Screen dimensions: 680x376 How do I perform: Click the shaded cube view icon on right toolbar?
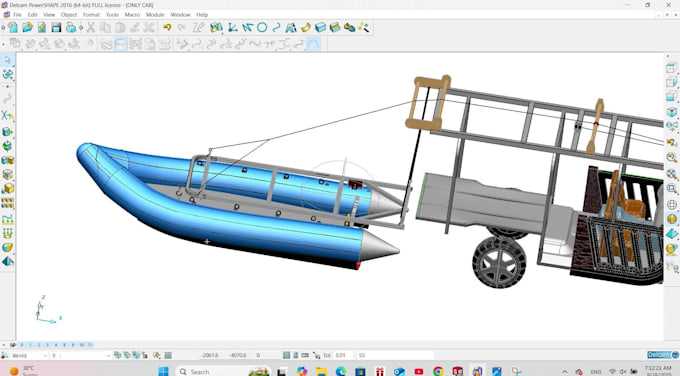pyautogui.click(x=671, y=112)
